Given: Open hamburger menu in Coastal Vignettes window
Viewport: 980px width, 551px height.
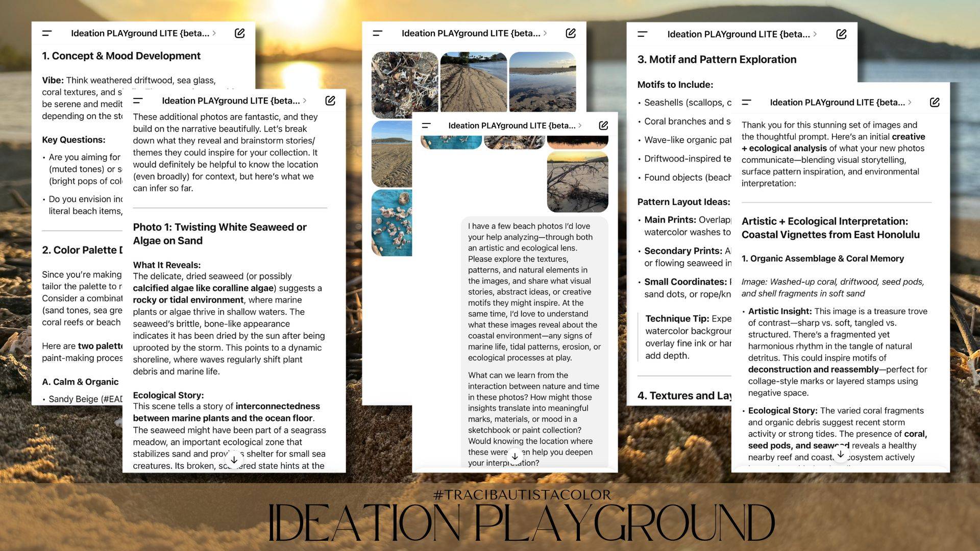Looking at the screenshot, I should (746, 102).
